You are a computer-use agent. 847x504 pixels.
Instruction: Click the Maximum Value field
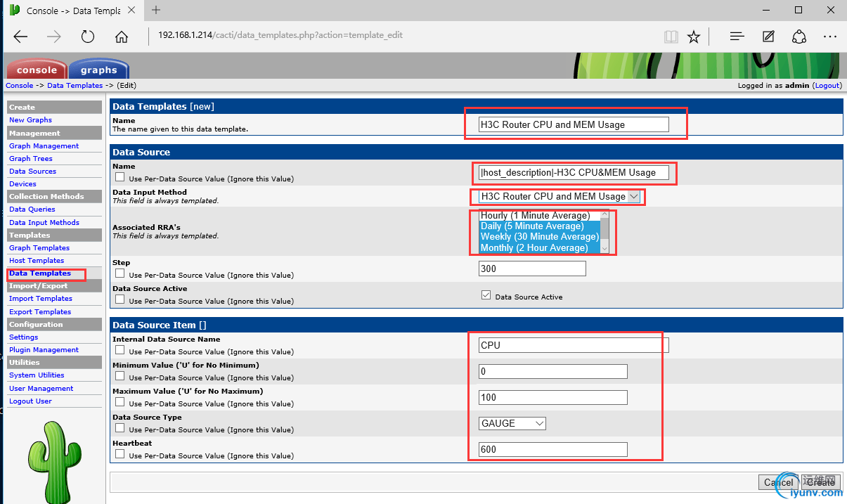[x=552, y=397]
